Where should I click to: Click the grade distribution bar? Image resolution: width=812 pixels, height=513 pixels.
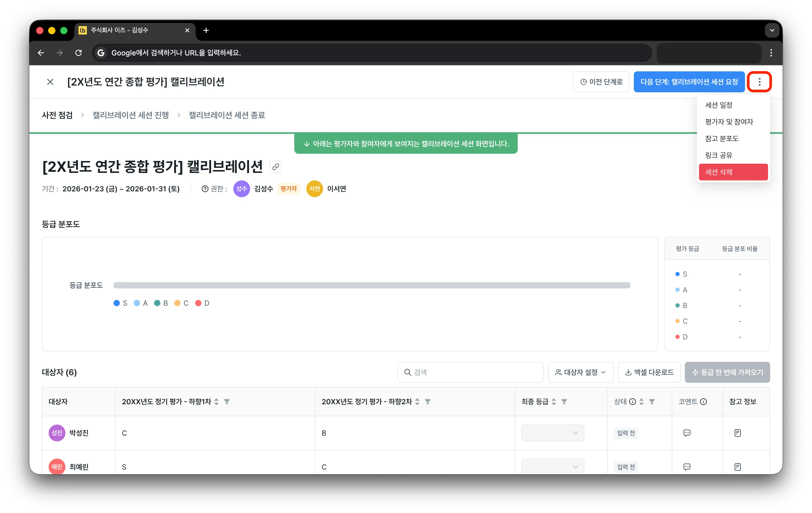(372, 285)
